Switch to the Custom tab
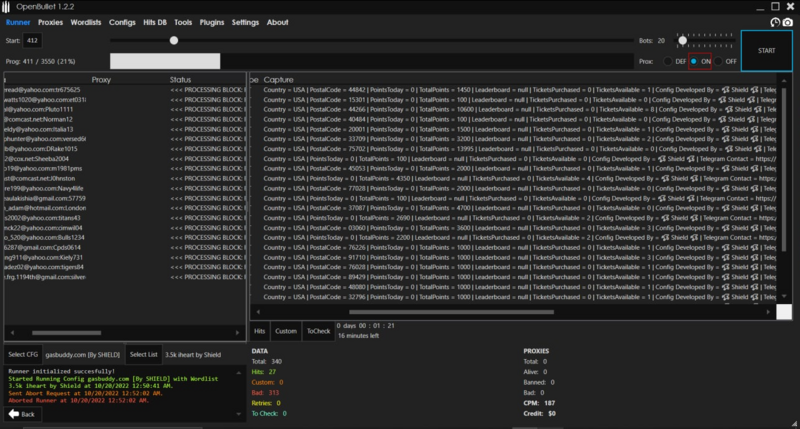 click(x=286, y=331)
